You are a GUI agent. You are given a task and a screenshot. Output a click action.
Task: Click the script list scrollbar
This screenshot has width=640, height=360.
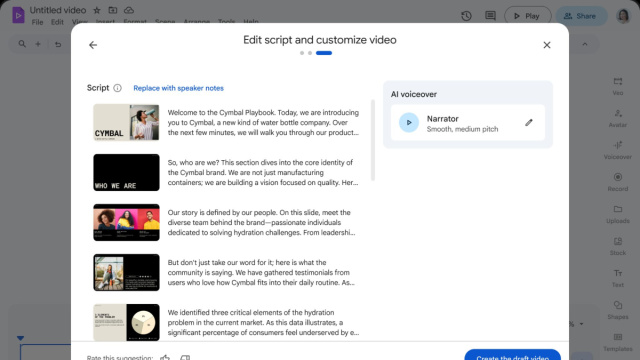[x=373, y=140]
